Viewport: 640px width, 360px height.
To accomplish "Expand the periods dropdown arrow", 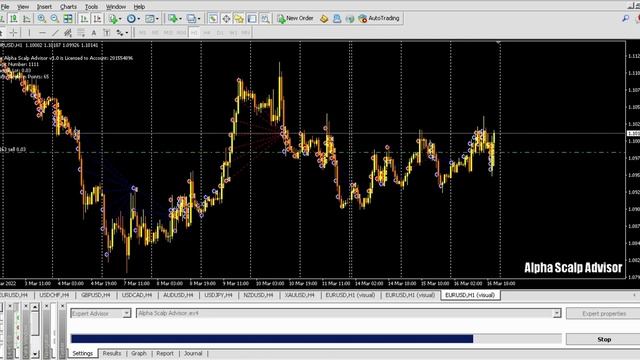I will (x=139, y=18).
